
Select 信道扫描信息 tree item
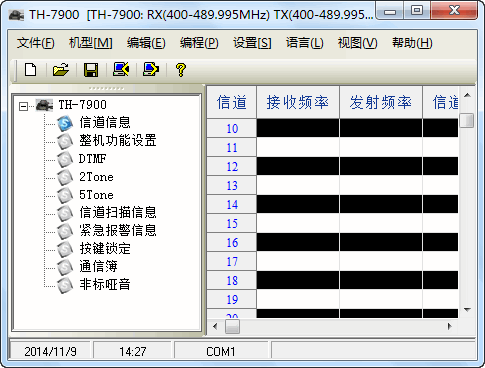coord(118,212)
